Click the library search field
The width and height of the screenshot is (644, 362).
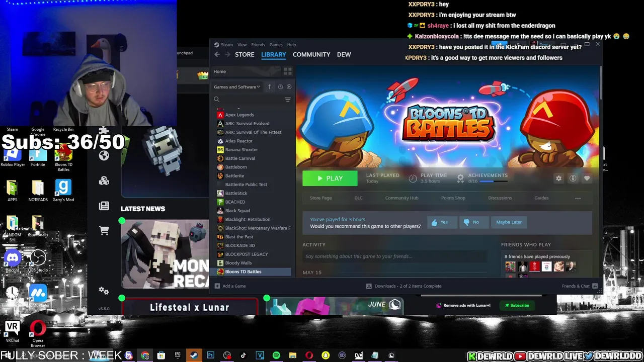[x=249, y=100]
